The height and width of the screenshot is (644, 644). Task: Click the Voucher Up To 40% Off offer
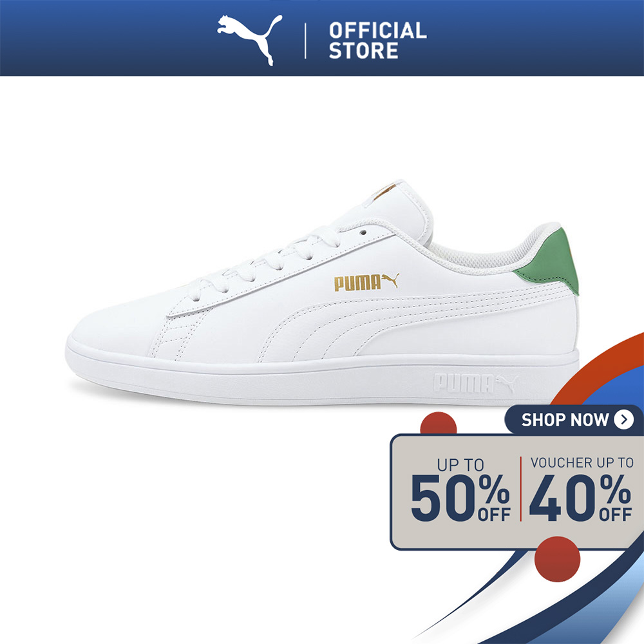point(581,489)
